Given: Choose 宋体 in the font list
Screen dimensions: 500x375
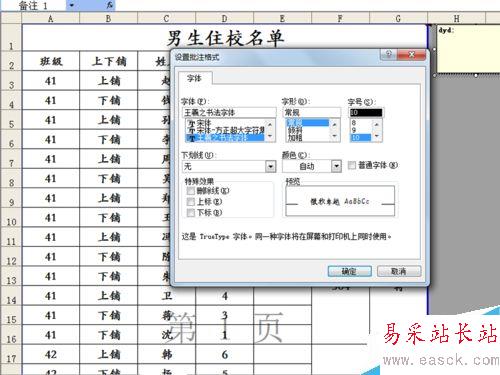Looking at the screenshot, I should click(x=226, y=123).
